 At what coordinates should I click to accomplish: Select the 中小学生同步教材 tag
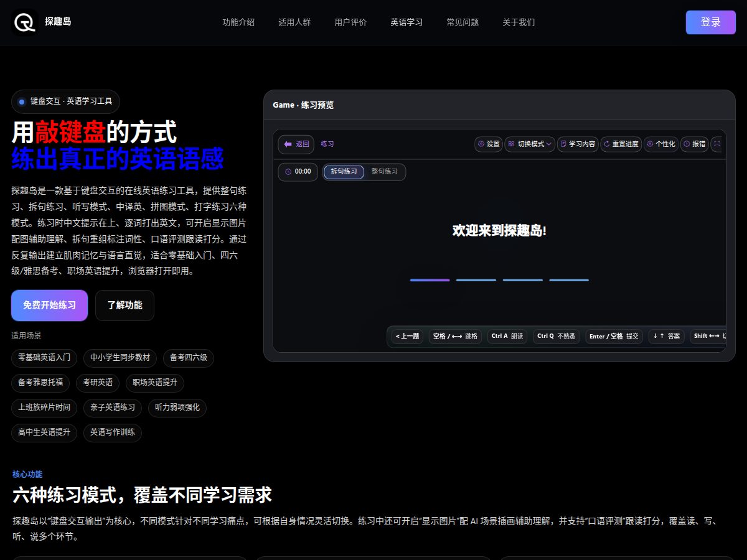[120, 358]
